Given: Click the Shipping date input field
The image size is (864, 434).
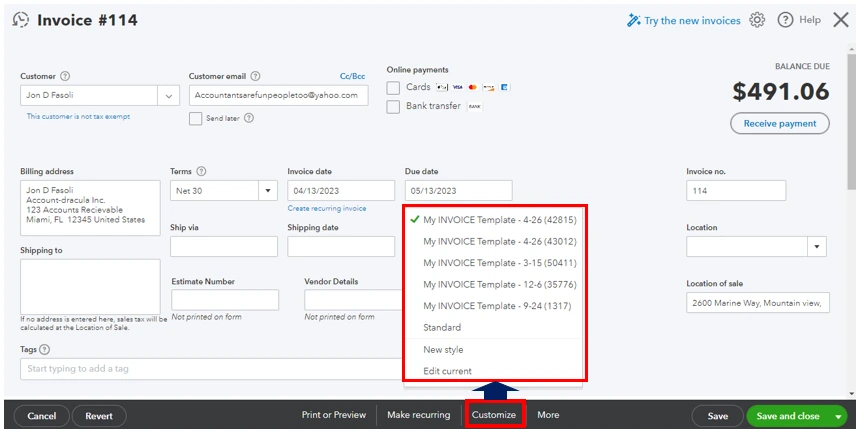Looking at the screenshot, I should 341,247.
